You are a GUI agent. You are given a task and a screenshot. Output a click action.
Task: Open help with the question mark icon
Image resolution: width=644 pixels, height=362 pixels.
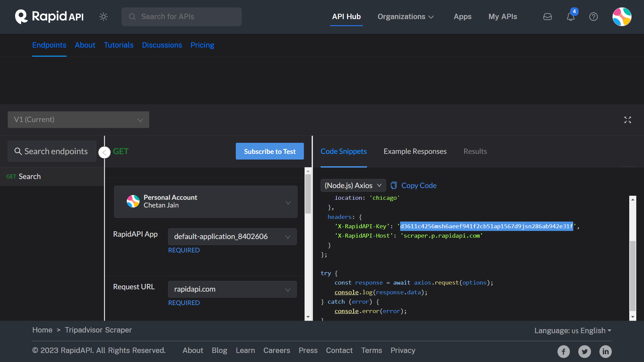[x=593, y=16]
